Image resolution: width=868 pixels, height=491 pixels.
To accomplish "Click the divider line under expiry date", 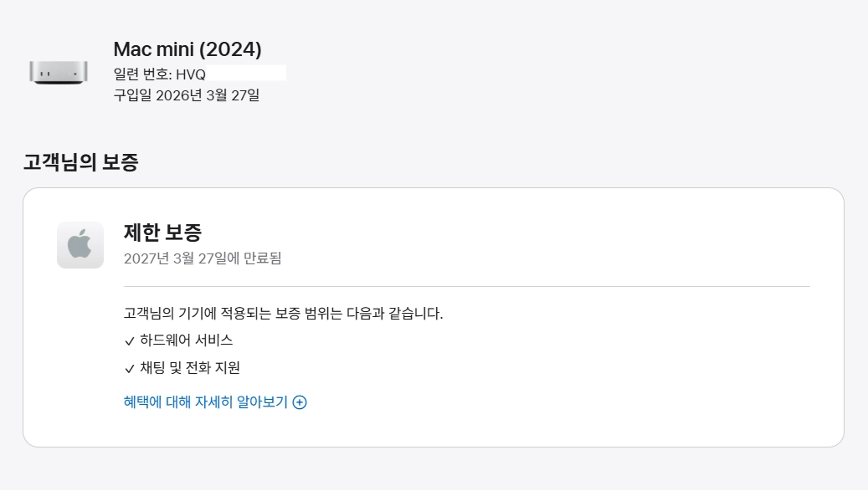I will click(467, 286).
